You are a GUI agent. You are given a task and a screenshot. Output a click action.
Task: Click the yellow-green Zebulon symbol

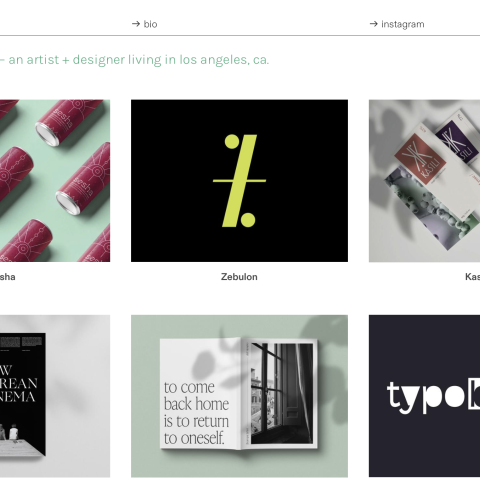click(239, 181)
